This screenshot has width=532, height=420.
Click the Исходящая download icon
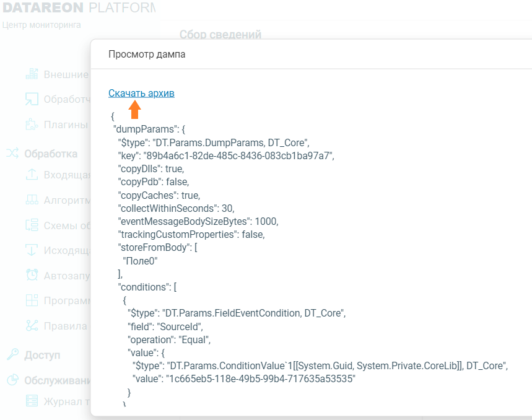point(32,250)
